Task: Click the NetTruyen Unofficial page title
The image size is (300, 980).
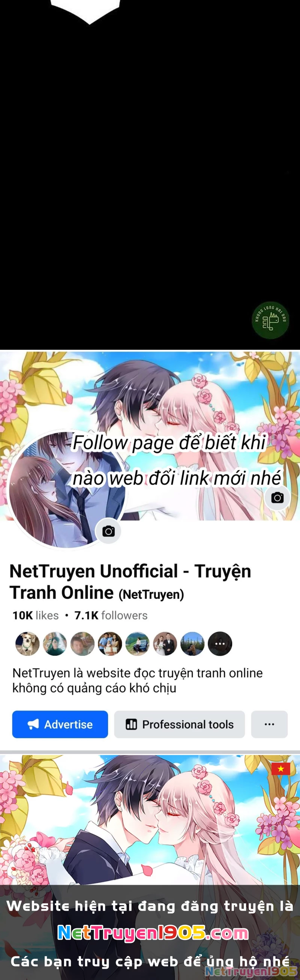Action: (130, 582)
